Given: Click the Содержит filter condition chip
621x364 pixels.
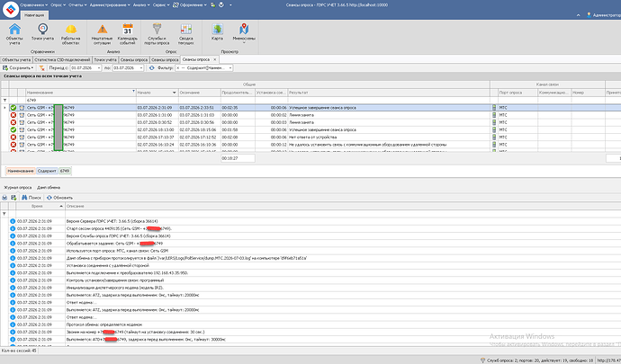Looking at the screenshot, I should (x=47, y=171).
